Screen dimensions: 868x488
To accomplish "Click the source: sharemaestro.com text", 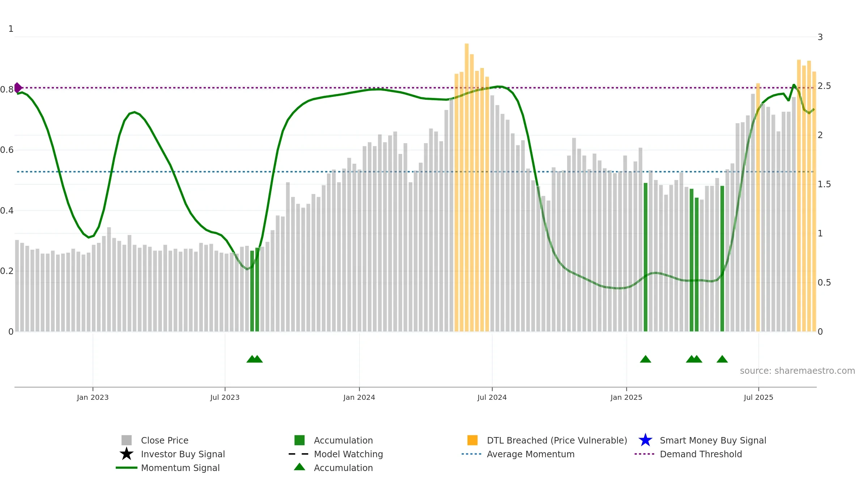I will 797,371.
